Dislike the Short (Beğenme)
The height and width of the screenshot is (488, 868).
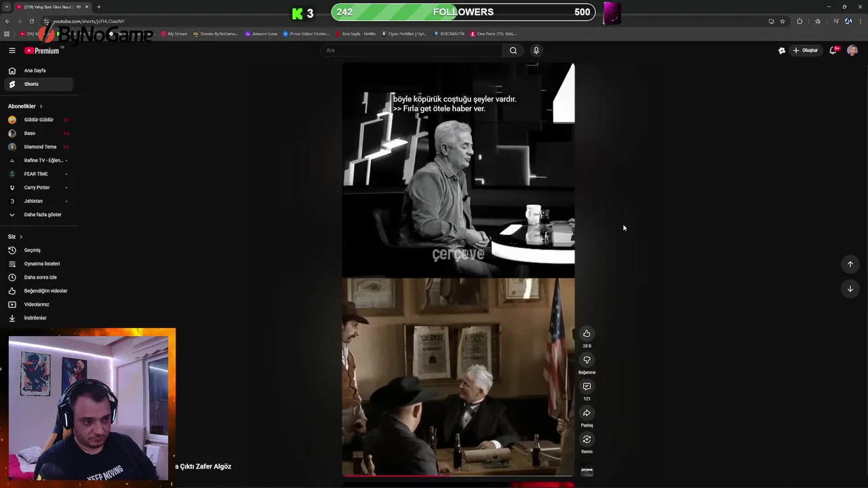(x=587, y=360)
